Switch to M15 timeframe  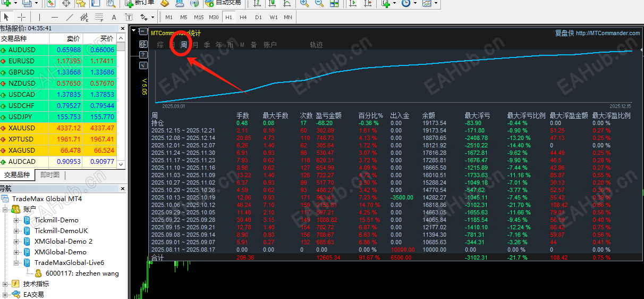[199, 18]
